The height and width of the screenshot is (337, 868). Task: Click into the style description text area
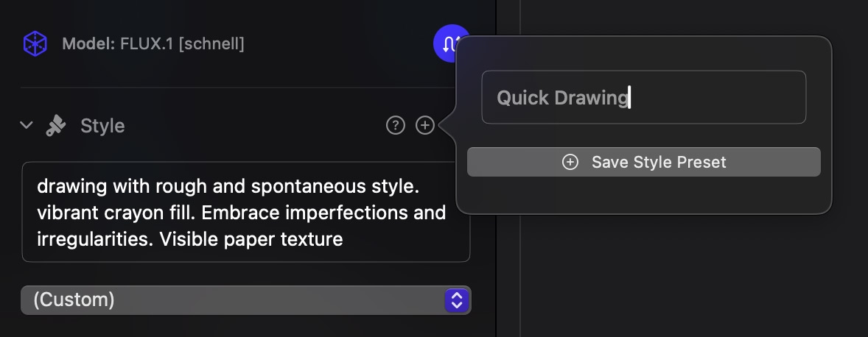click(x=246, y=212)
